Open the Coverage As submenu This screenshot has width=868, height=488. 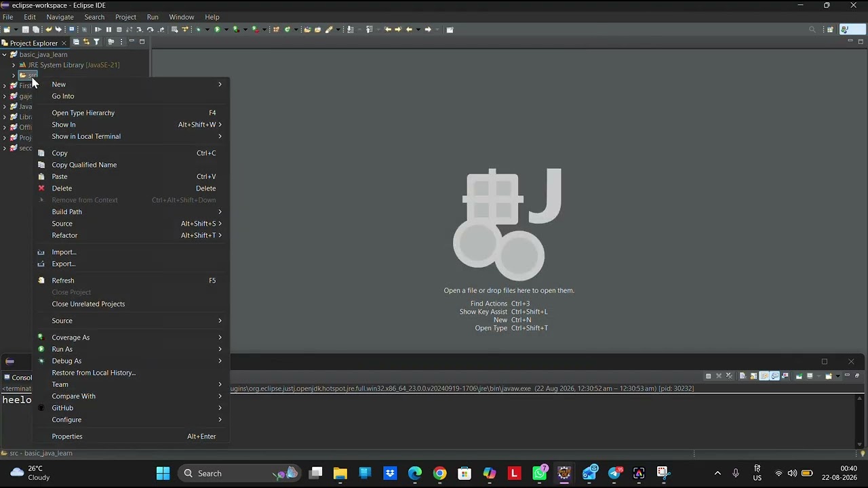(132, 338)
